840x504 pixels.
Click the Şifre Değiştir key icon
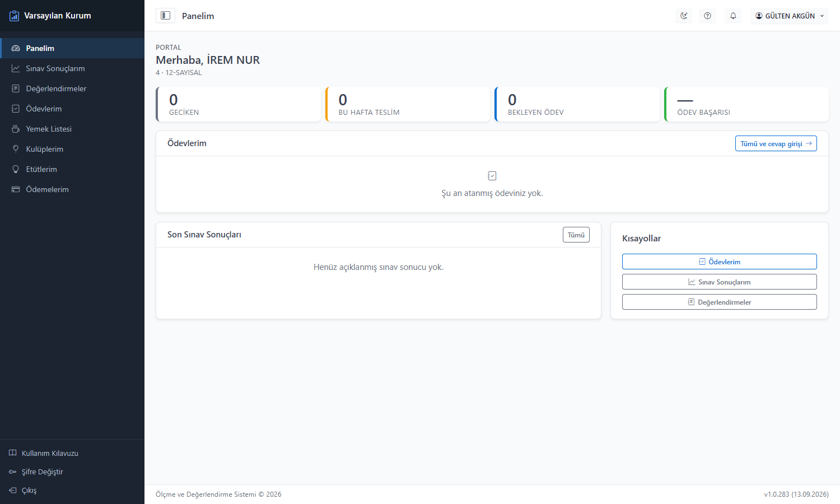[x=13, y=472]
